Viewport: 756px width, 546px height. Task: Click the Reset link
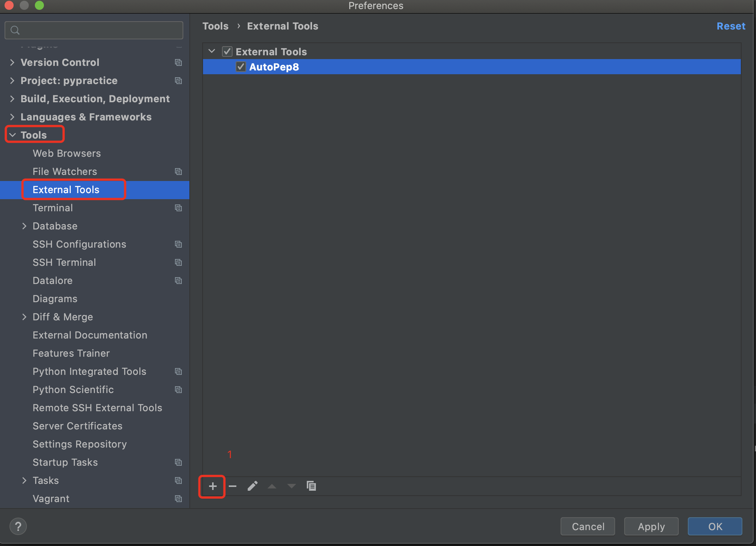click(731, 26)
